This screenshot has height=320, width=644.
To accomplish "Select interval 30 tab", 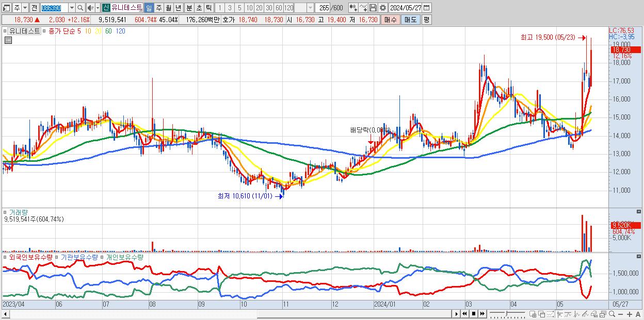I will [x=269, y=8].
